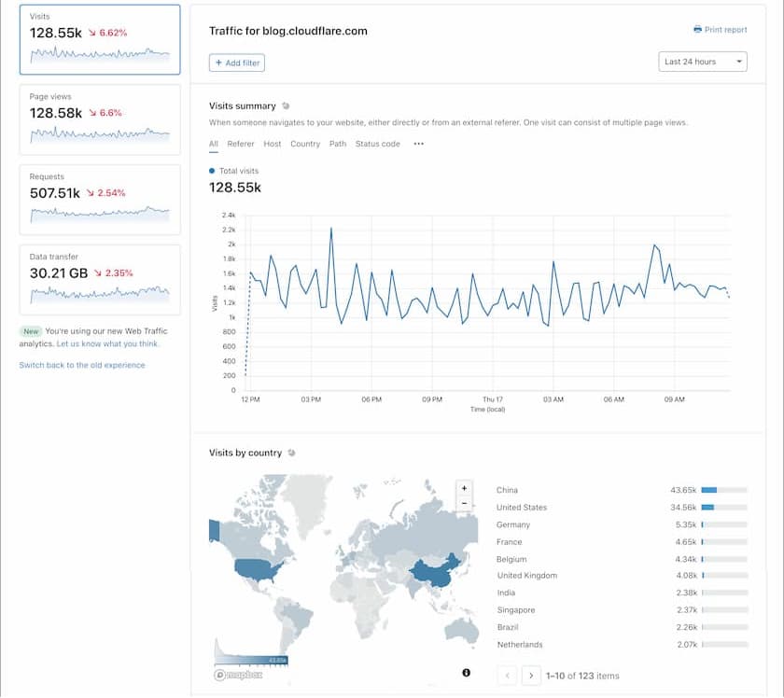This screenshot has width=784, height=698.
Task: Open the map attribution info icon
Action: tap(466, 673)
